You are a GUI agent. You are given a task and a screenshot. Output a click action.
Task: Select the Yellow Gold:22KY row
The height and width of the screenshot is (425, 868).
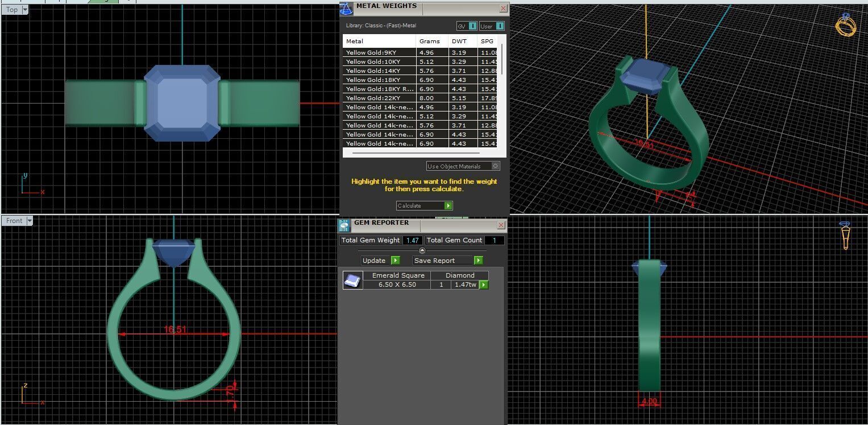click(421, 98)
